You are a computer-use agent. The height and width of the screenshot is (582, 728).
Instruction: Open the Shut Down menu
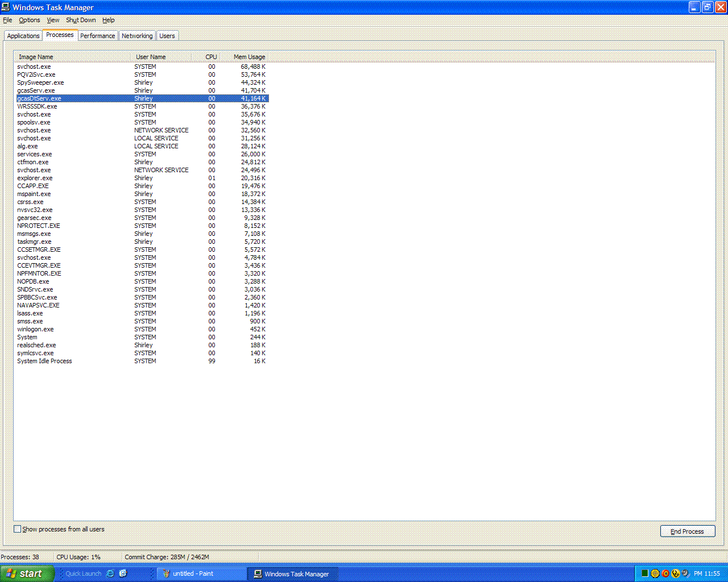[x=81, y=20]
